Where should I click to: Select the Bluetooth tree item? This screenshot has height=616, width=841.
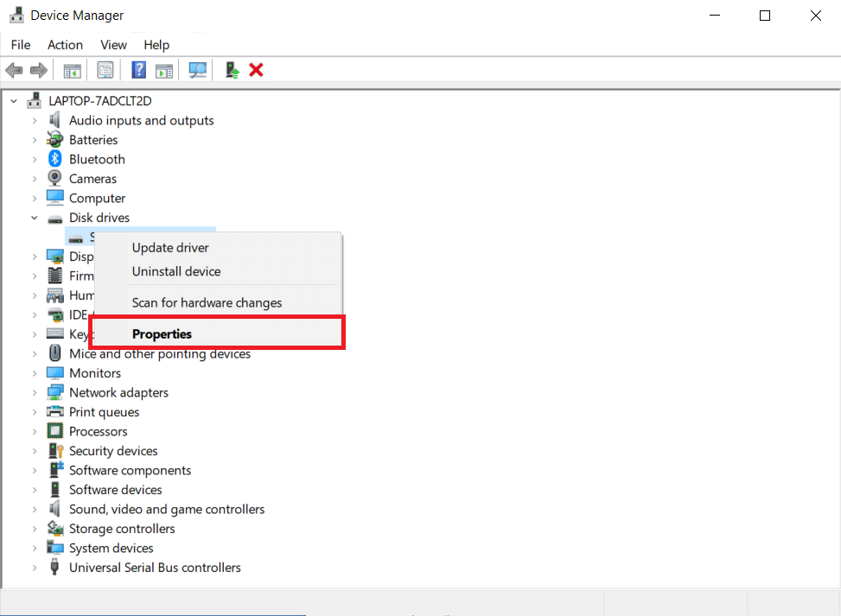pos(96,158)
